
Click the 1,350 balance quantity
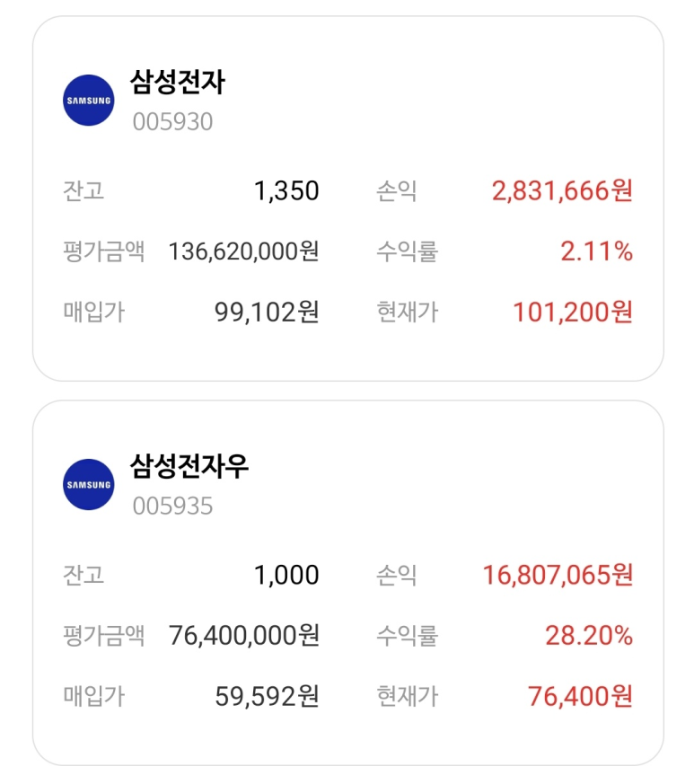pos(286,191)
